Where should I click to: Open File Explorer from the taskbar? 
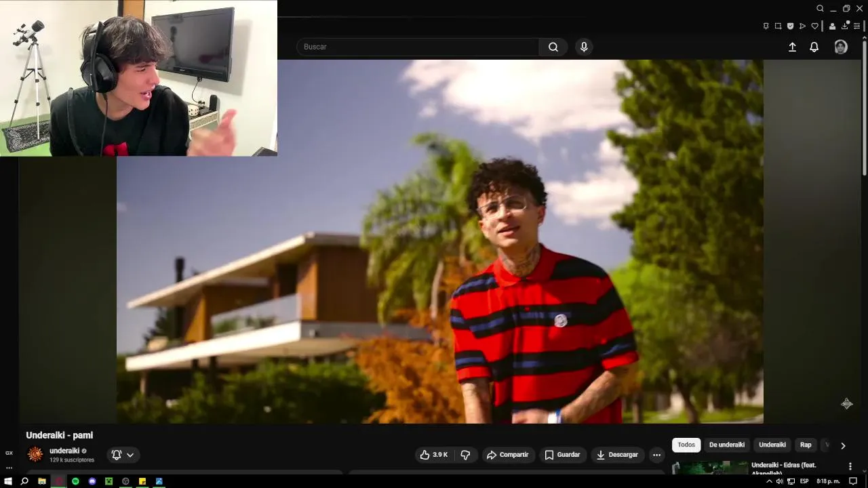(41, 481)
